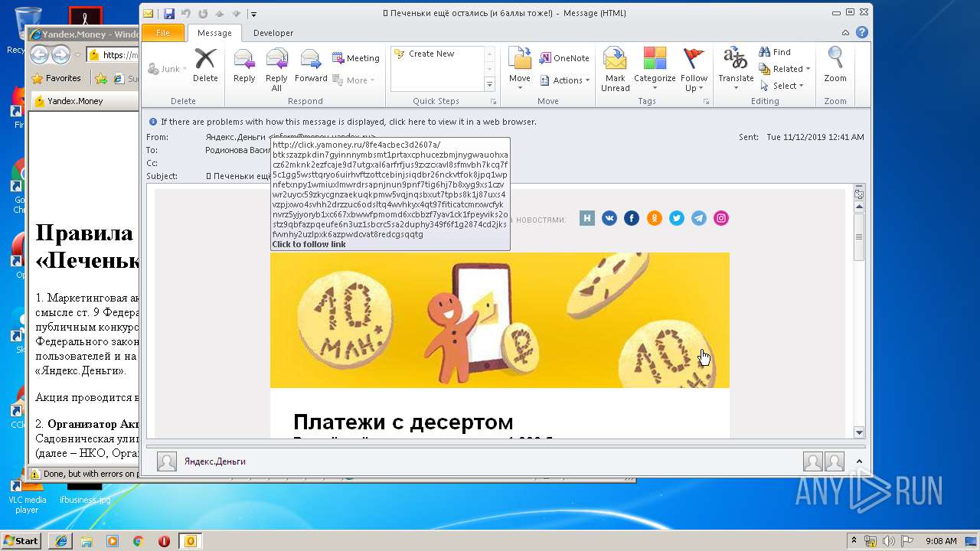Click the Delete message icon
Image resolution: width=980 pixels, height=551 pixels.
click(205, 65)
